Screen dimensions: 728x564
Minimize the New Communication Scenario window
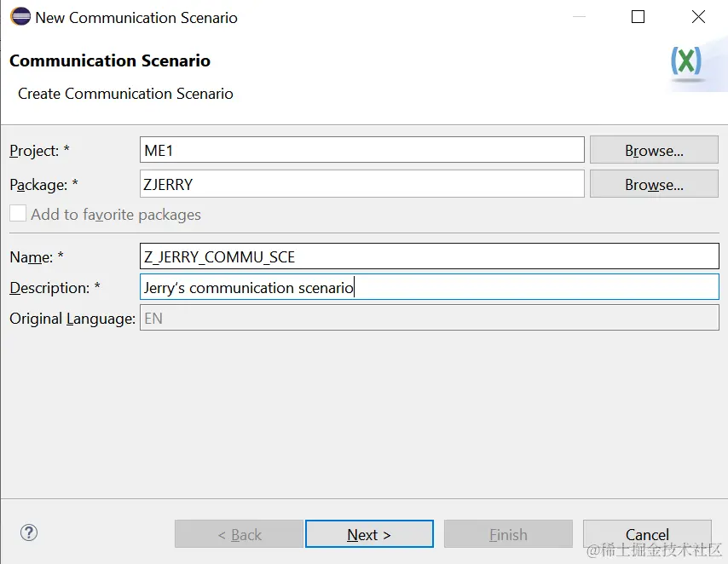point(579,17)
